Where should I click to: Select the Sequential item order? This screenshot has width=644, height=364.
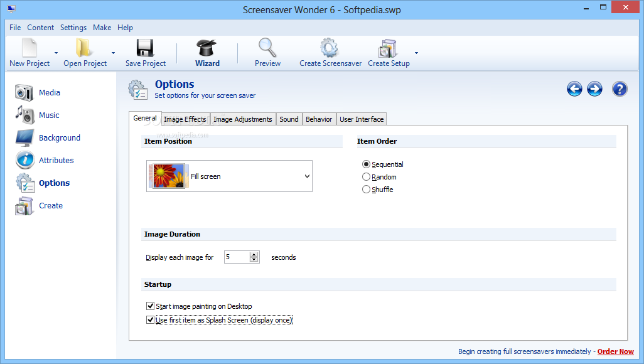(x=366, y=164)
